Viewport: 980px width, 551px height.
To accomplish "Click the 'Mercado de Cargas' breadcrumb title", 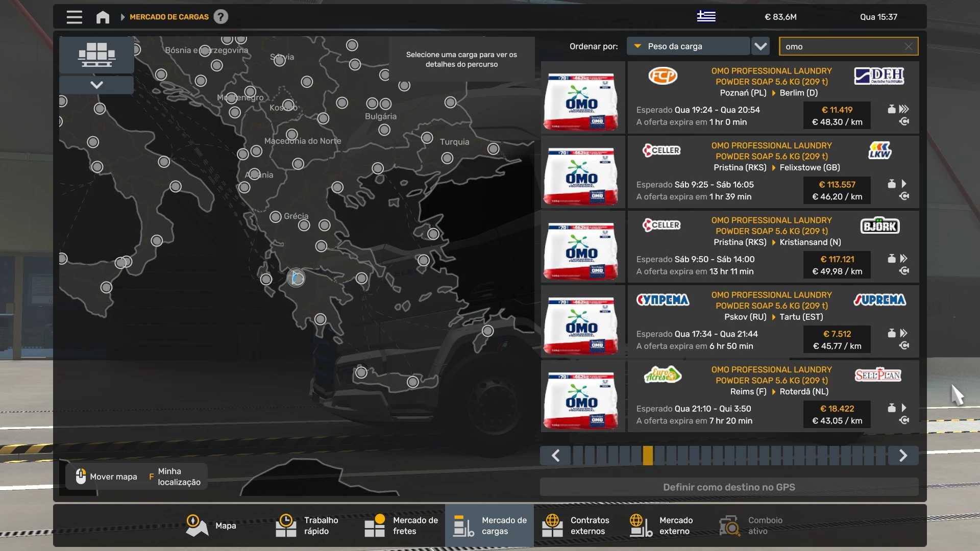I will click(x=169, y=17).
